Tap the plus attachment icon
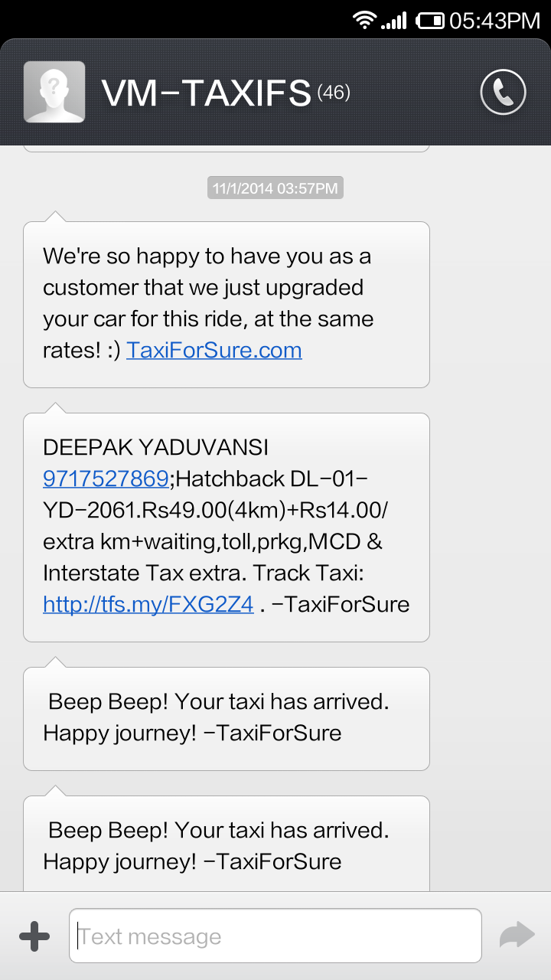The height and width of the screenshot is (980, 551). point(34,936)
